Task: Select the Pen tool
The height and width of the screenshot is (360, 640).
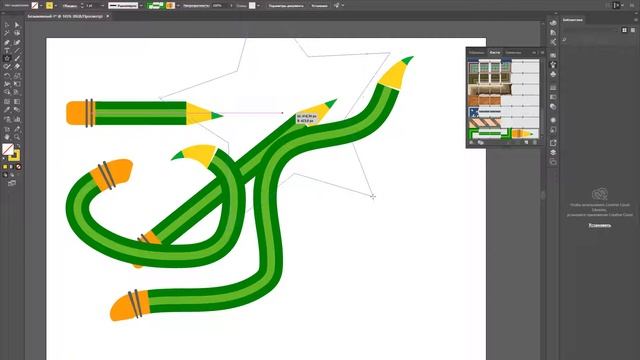Action: pos(7,42)
